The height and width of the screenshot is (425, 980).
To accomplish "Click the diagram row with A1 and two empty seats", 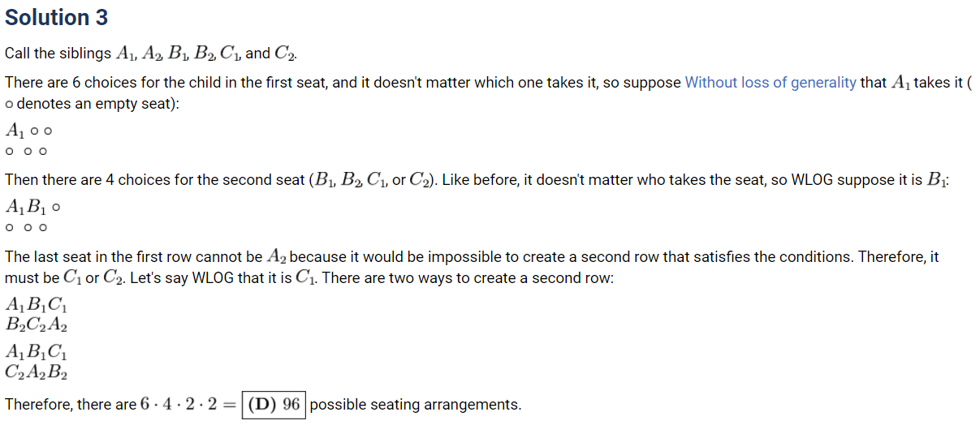I will pos(29,130).
